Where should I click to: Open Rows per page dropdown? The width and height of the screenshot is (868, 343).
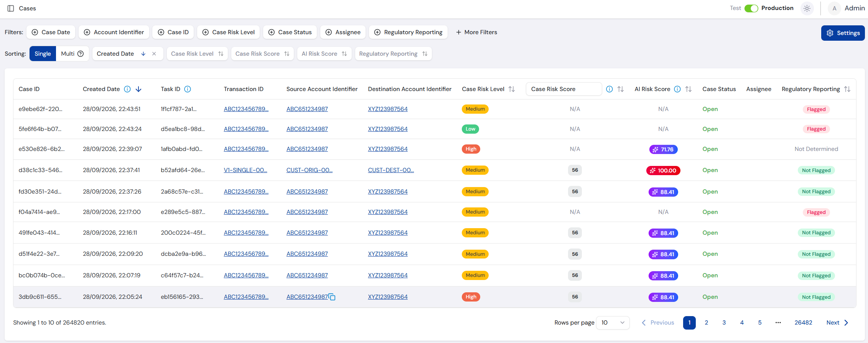[x=613, y=323]
